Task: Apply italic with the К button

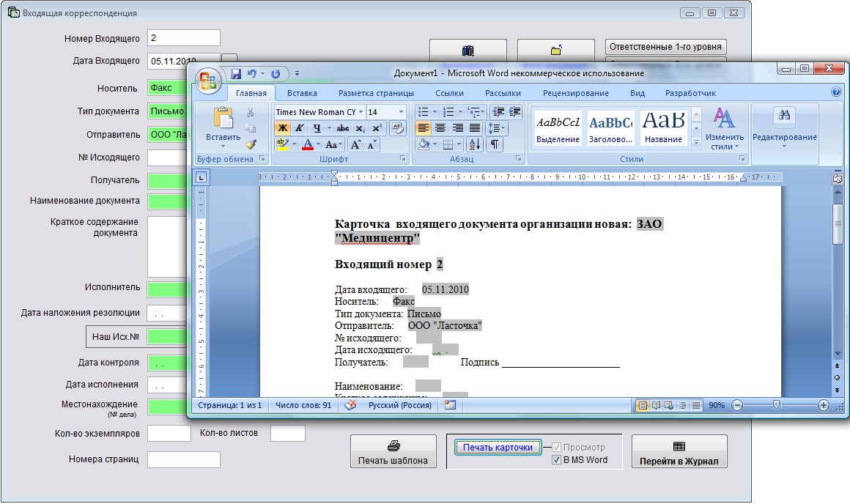Action: click(299, 128)
